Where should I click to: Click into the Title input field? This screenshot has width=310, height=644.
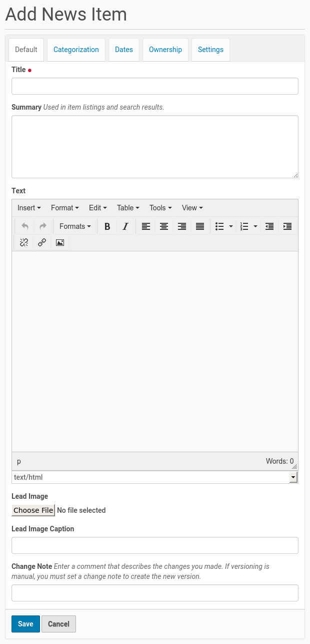pyautogui.click(x=154, y=86)
